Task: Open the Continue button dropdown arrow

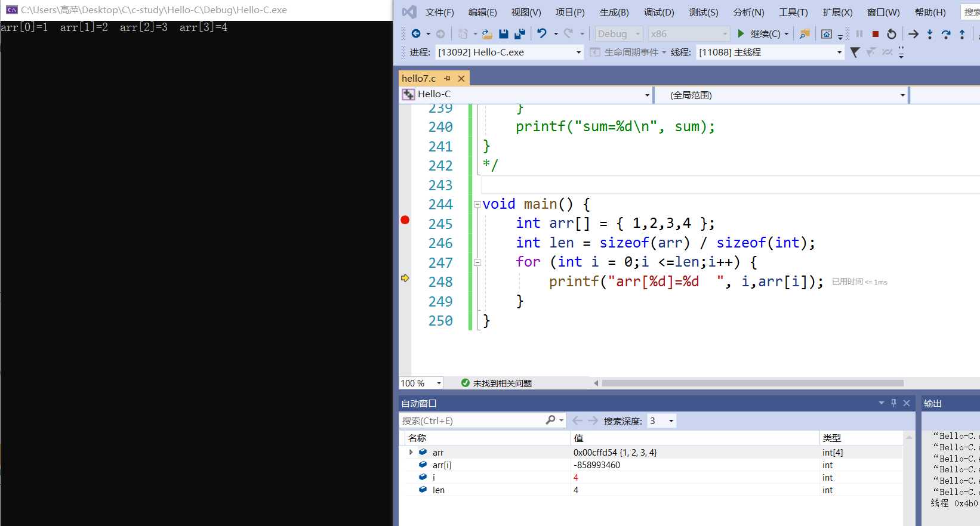Action: pyautogui.click(x=787, y=34)
